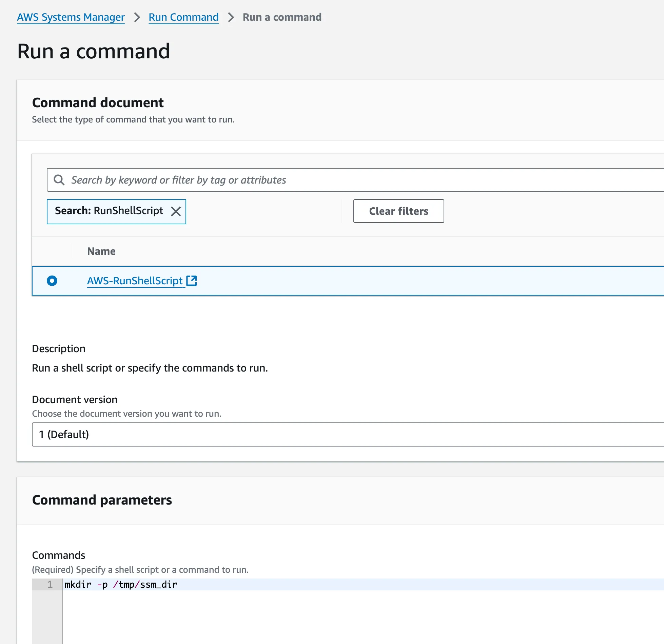Click the Clear filters button
The height and width of the screenshot is (644, 664).
pos(398,211)
